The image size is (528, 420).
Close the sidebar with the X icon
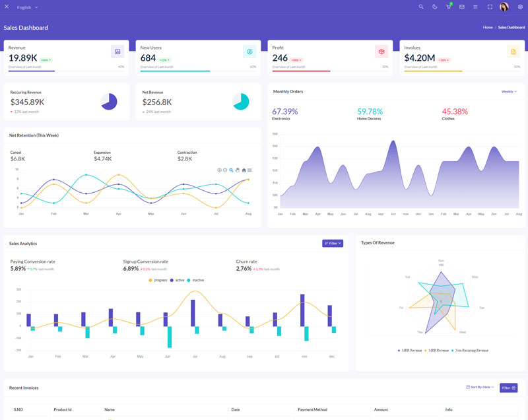tap(6, 7)
